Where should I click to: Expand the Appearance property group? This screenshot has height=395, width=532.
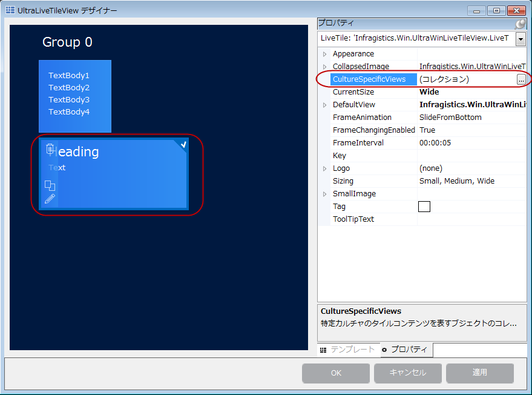tap(324, 53)
